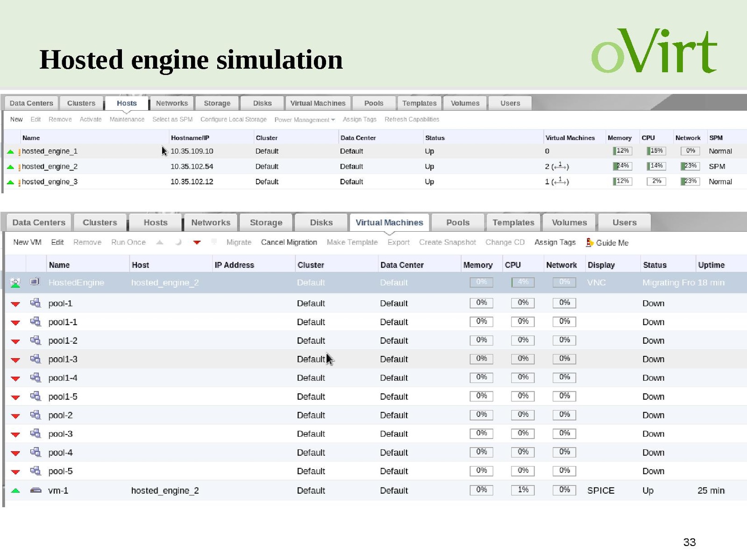Switch to the Storage tab in lower panel
Viewport: 747px width, 560px height.
pos(266,222)
